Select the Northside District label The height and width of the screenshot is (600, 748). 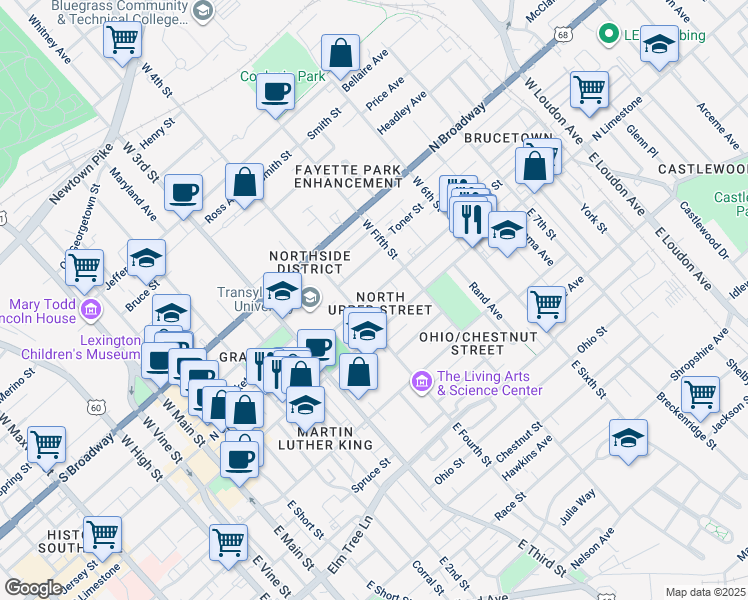click(x=310, y=262)
